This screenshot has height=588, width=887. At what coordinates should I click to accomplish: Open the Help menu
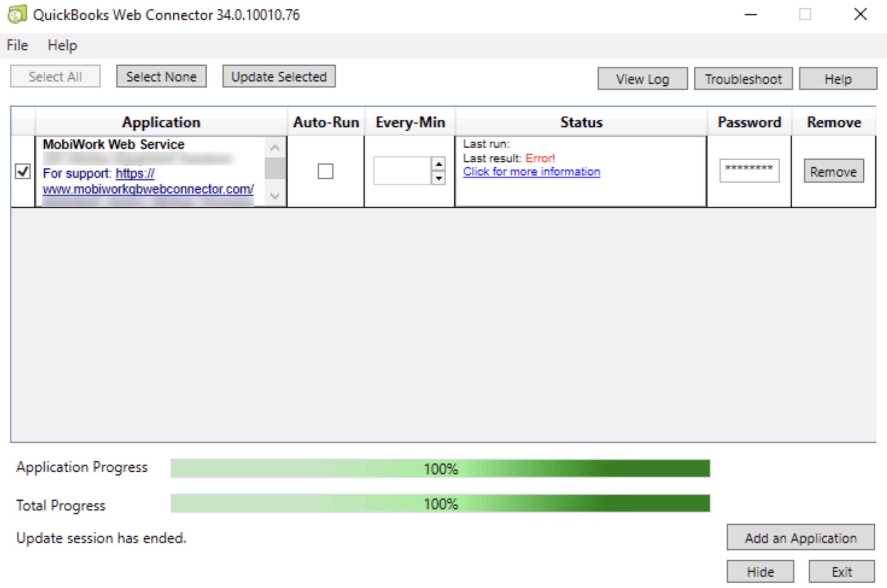(x=62, y=45)
